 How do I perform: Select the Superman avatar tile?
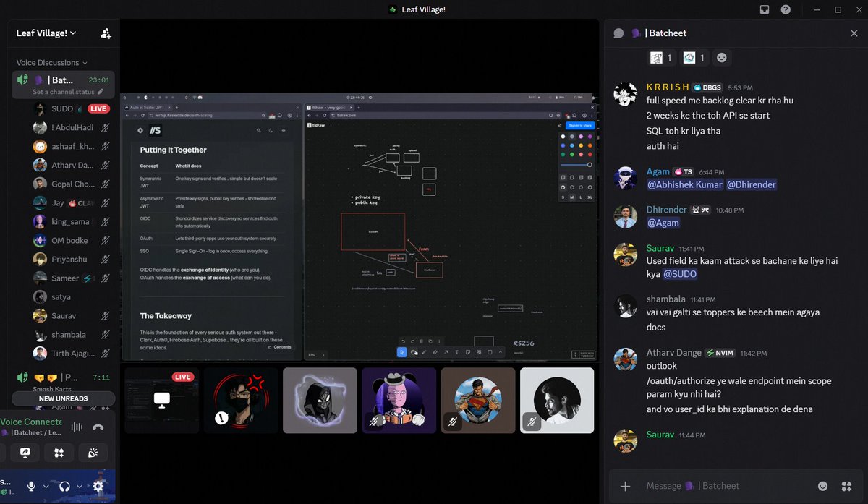(478, 400)
